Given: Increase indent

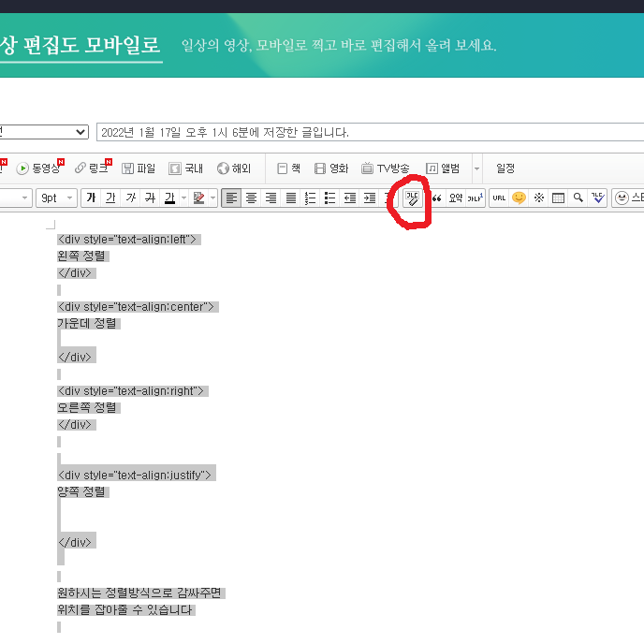Looking at the screenshot, I should pyautogui.click(x=370, y=198).
